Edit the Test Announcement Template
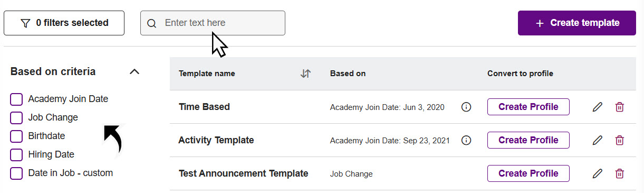The image size is (644, 193). [x=597, y=173]
